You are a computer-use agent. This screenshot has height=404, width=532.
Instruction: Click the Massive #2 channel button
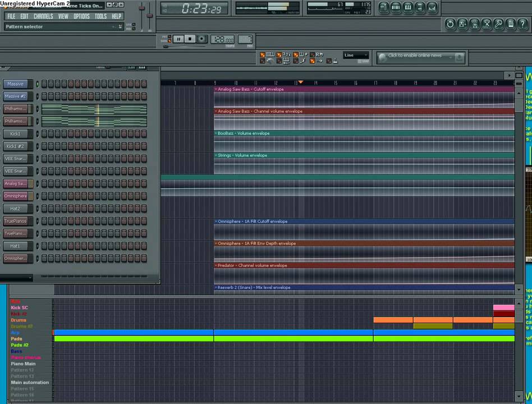(x=15, y=97)
